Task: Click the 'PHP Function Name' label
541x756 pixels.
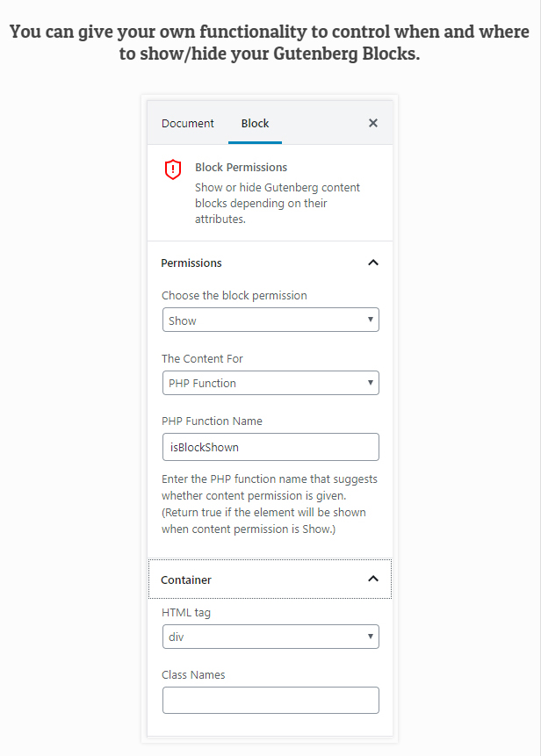Action: pos(212,421)
